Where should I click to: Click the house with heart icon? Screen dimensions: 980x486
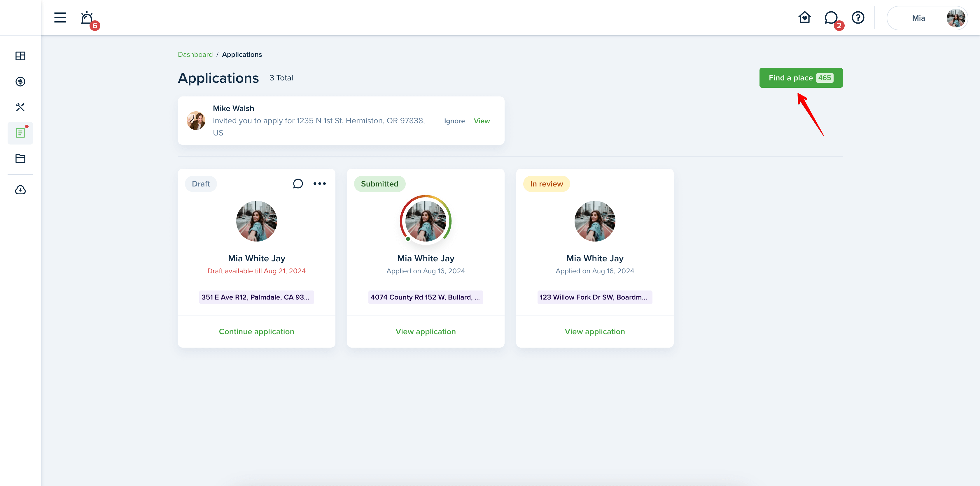804,17
